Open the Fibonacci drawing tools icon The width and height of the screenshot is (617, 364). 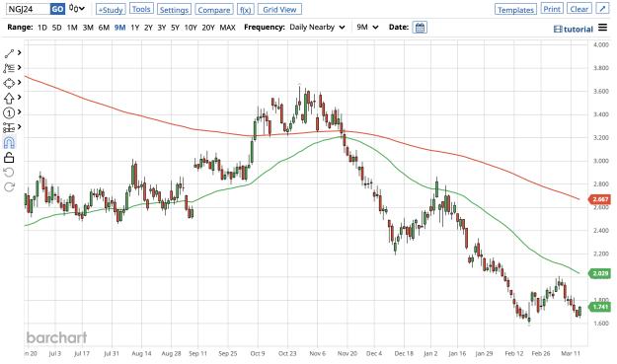pyautogui.click(x=9, y=68)
